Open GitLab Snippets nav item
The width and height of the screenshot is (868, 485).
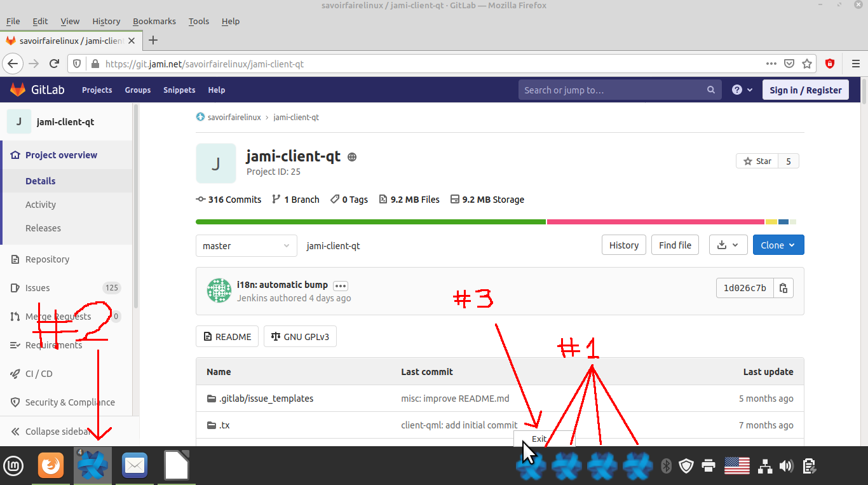179,90
